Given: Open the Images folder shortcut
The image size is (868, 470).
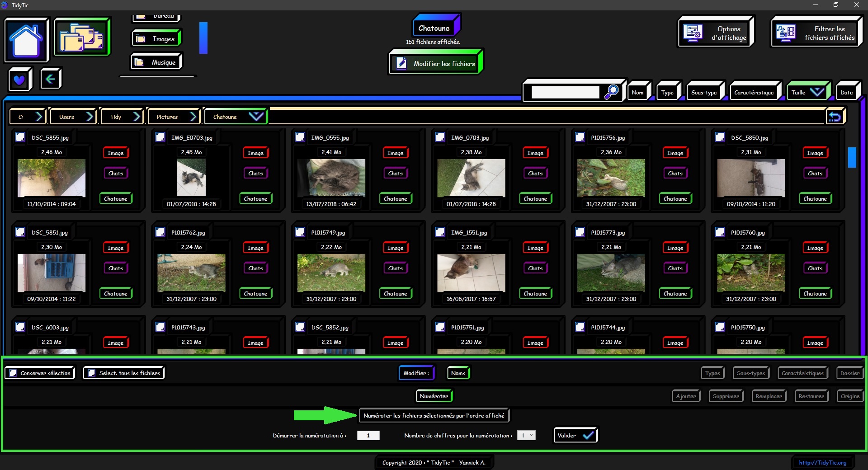Looking at the screenshot, I should tap(156, 39).
